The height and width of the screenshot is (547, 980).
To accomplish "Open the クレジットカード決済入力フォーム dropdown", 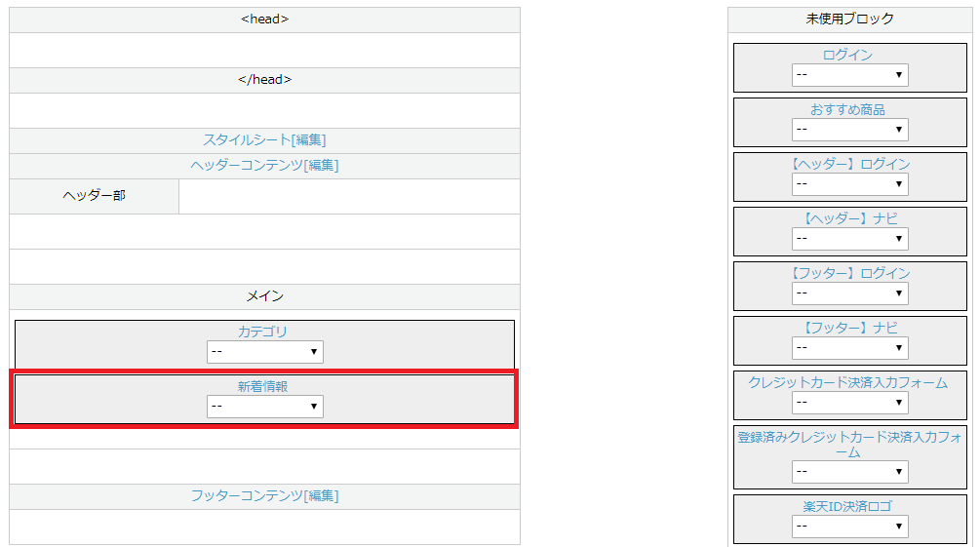I will point(849,403).
